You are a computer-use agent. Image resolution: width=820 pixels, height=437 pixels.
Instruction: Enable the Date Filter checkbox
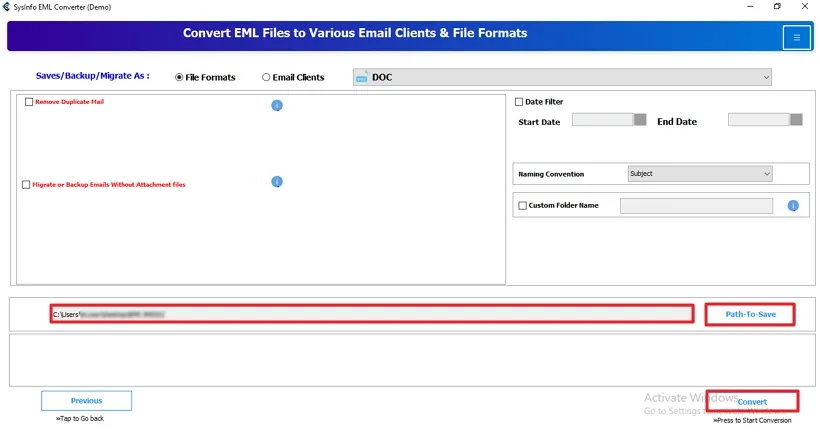(519, 102)
